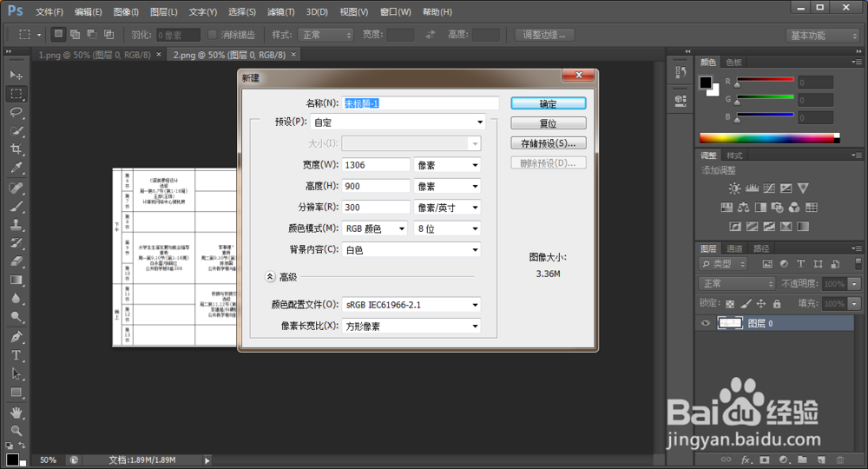Select the Path Selection tool
The width and height of the screenshot is (868, 469).
(x=16, y=373)
